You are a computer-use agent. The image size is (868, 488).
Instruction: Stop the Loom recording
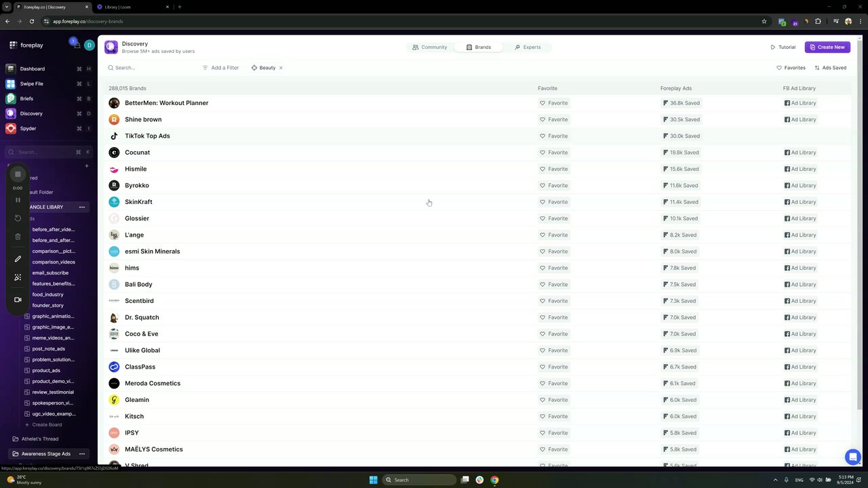[x=18, y=174]
